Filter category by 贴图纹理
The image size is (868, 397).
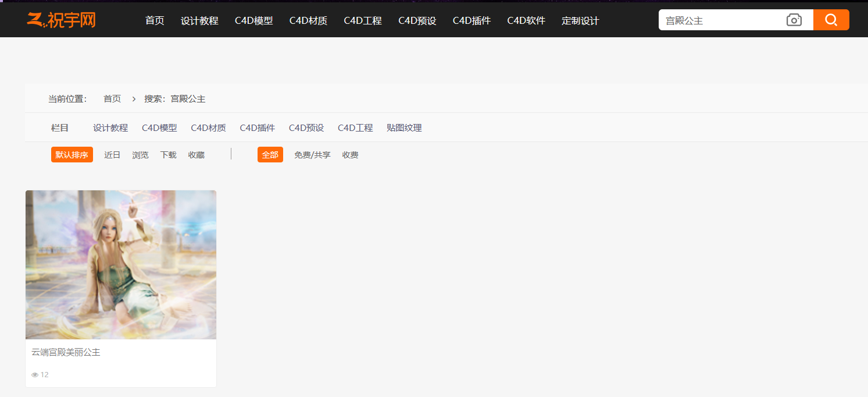click(404, 128)
